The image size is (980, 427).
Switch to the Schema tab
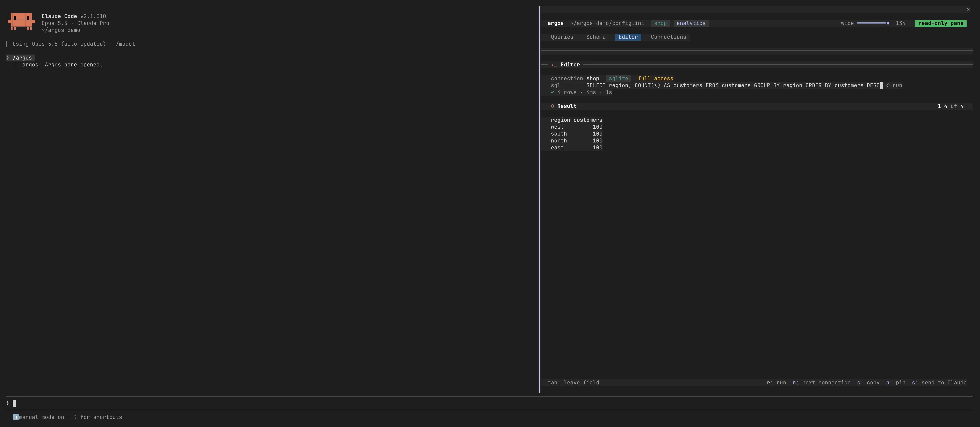tap(596, 37)
